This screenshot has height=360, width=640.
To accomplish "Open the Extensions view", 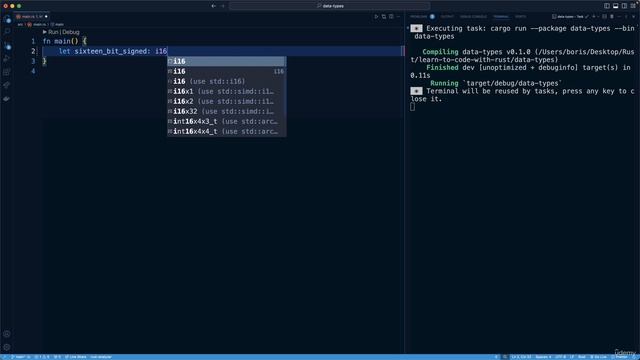I will [x=7, y=72].
